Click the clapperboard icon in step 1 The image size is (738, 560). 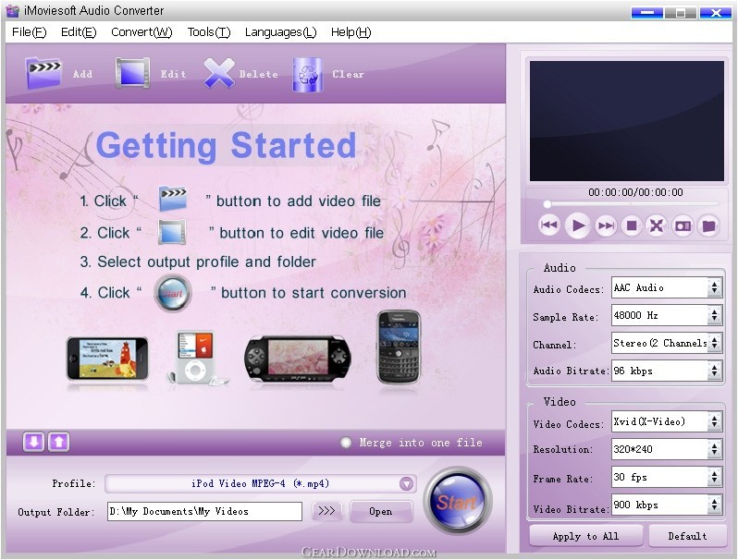(173, 199)
